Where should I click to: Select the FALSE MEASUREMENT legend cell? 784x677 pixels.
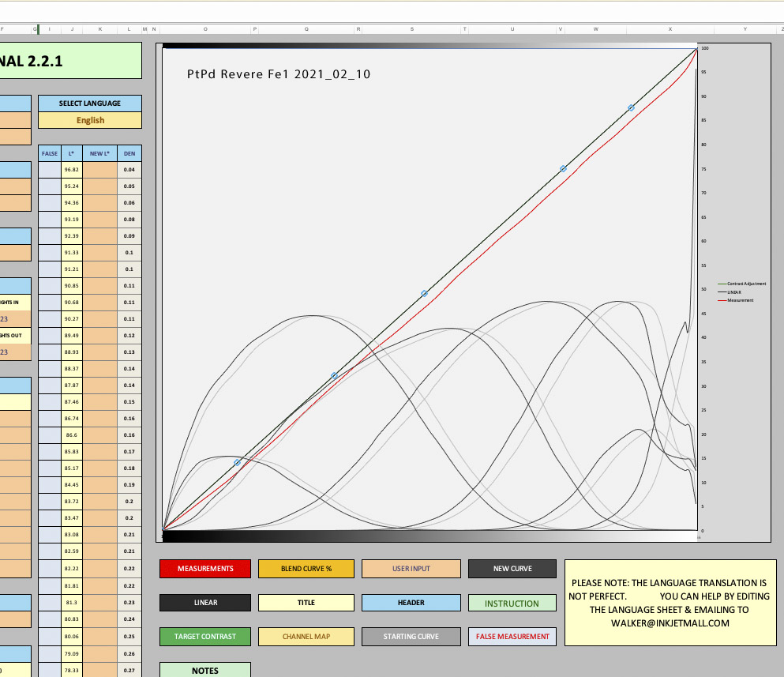point(512,637)
